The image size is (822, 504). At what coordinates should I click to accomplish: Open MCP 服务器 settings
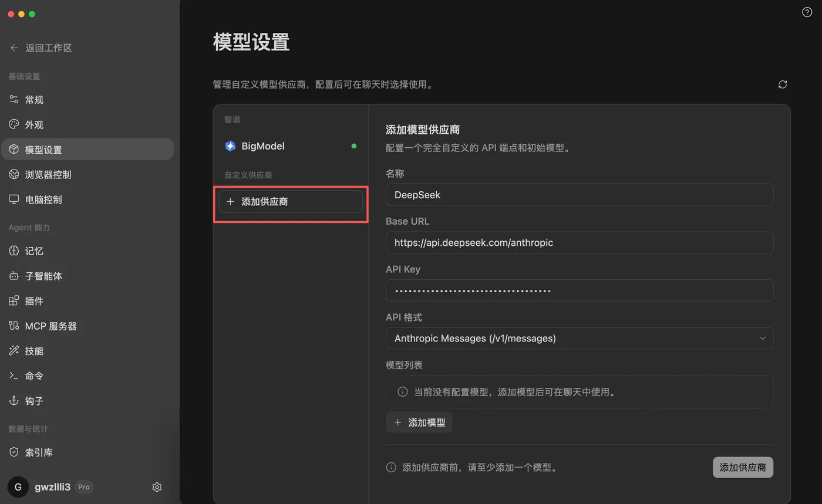click(x=87, y=326)
